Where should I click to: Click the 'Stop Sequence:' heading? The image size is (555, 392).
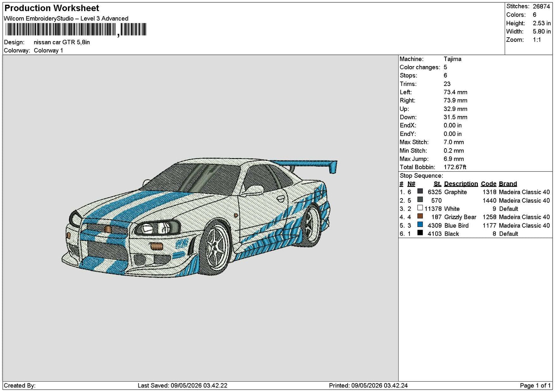(421, 175)
